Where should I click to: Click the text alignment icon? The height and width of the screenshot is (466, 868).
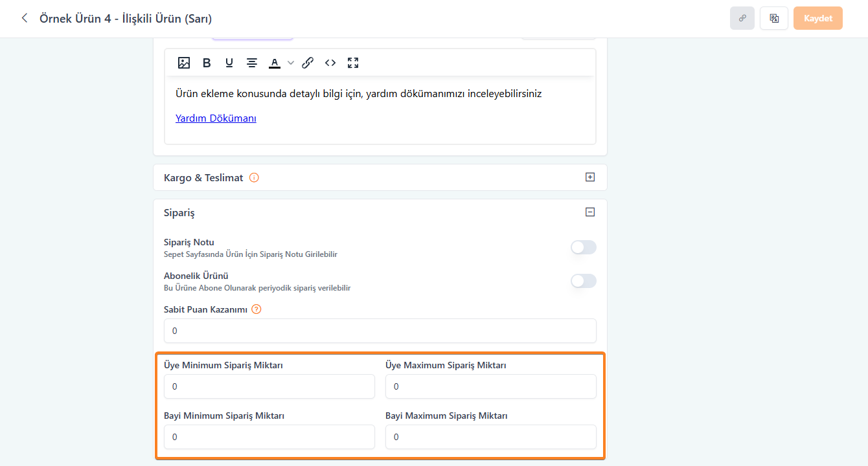(252, 63)
